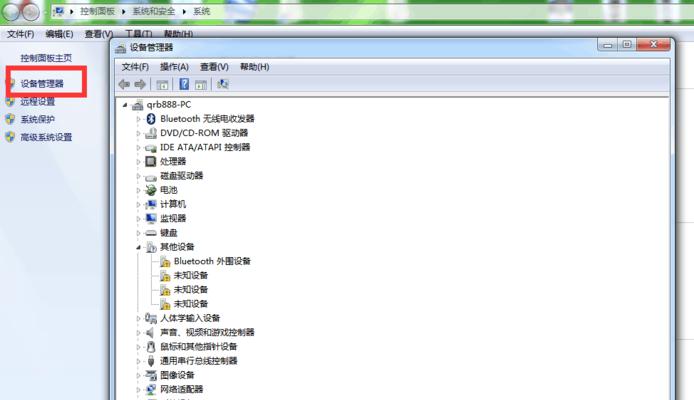
Task: Click the Back arrow in Device Manager toolbar
Action: coord(124,84)
